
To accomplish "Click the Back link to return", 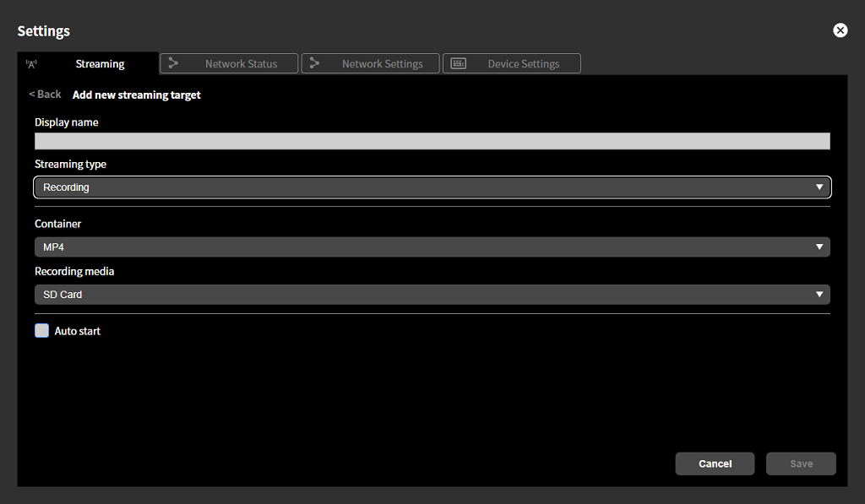I will [x=44, y=94].
